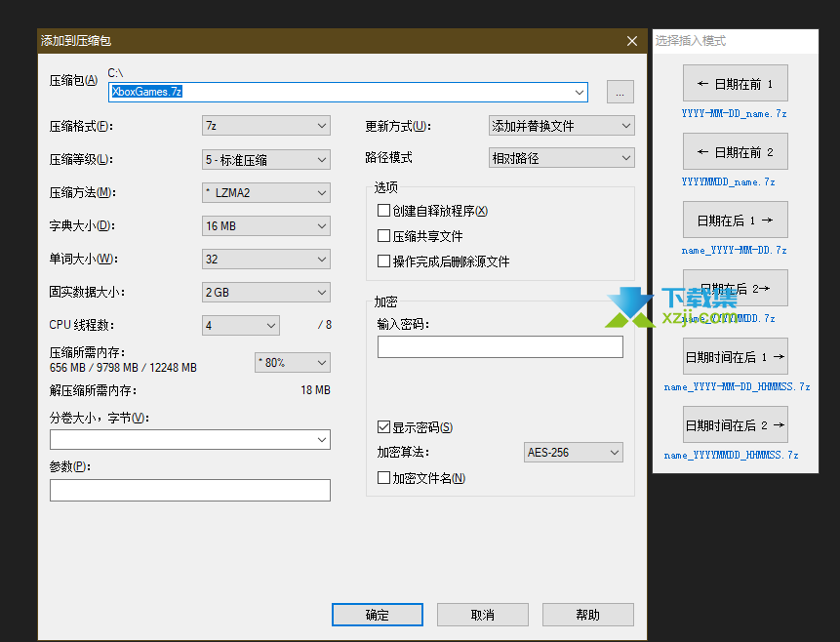
Task: Open the 字典大小 dropdown showing 16 MB
Action: tap(265, 225)
